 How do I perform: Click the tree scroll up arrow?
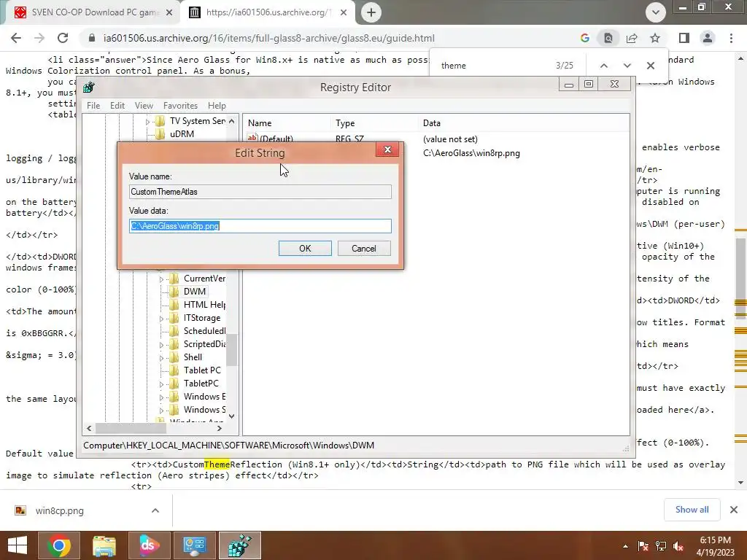[x=231, y=121]
